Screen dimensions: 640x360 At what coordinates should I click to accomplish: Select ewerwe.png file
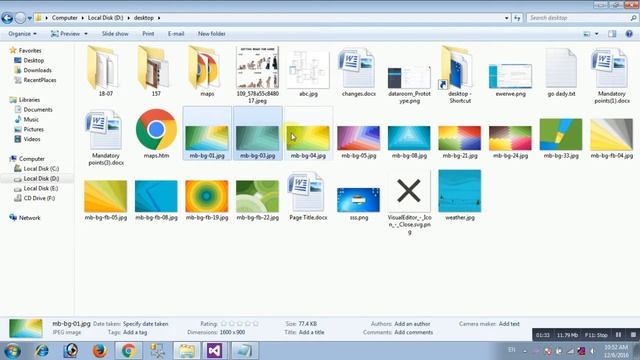pyautogui.click(x=511, y=80)
